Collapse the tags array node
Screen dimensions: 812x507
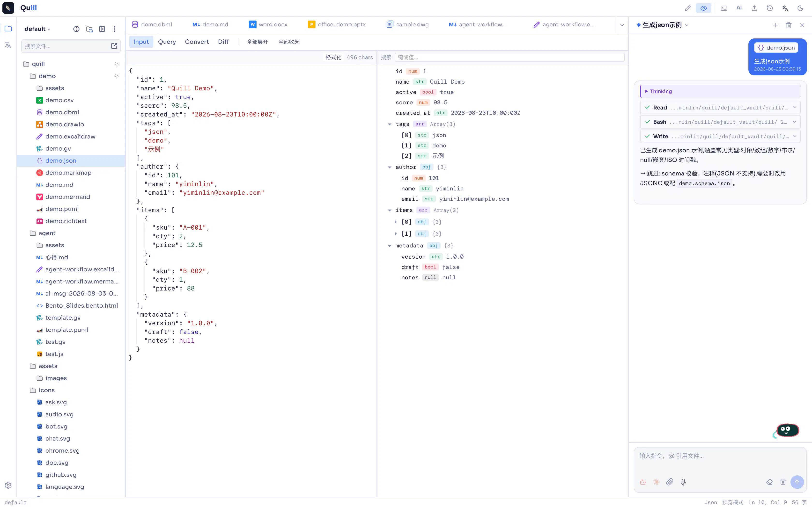point(389,124)
